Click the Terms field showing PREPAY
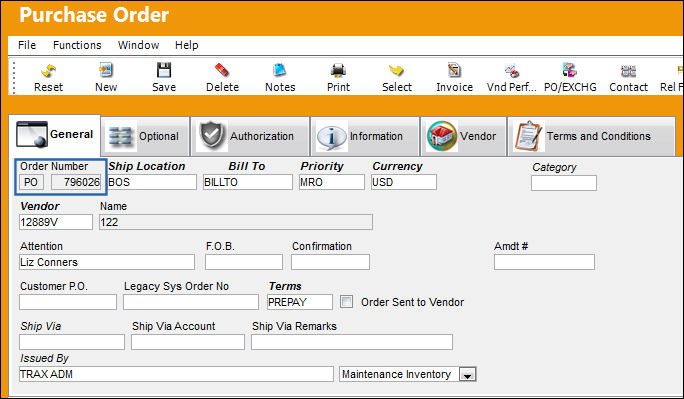 [x=300, y=302]
